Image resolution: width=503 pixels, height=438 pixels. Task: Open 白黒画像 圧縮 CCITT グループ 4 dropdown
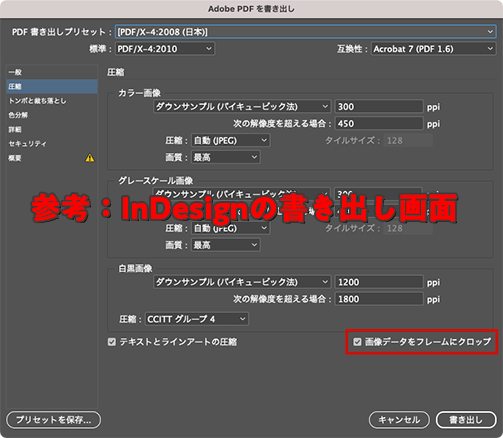click(197, 319)
